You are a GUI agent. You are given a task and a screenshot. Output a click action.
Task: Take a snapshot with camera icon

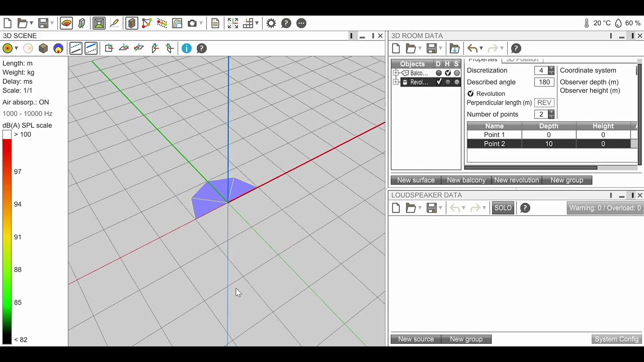[x=192, y=23]
